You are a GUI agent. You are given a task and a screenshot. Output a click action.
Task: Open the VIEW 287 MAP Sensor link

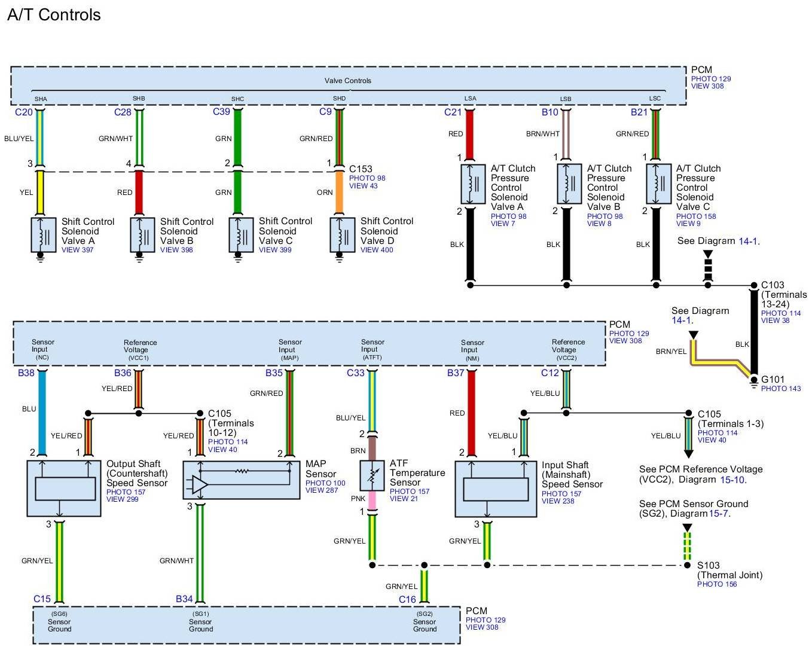pyautogui.click(x=322, y=490)
